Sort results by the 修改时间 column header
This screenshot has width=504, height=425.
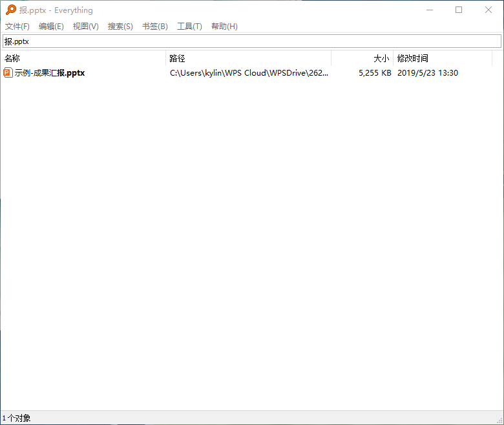point(443,58)
